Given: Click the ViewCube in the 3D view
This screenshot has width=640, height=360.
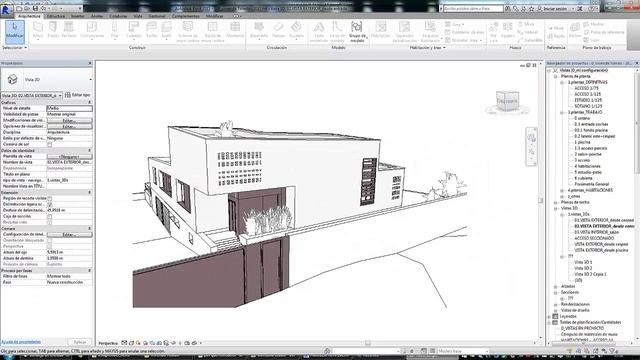Looking at the screenshot, I should pyautogui.click(x=507, y=102).
